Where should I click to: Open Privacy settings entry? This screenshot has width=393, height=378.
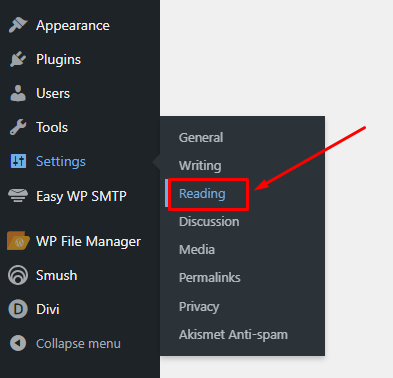pyautogui.click(x=199, y=306)
